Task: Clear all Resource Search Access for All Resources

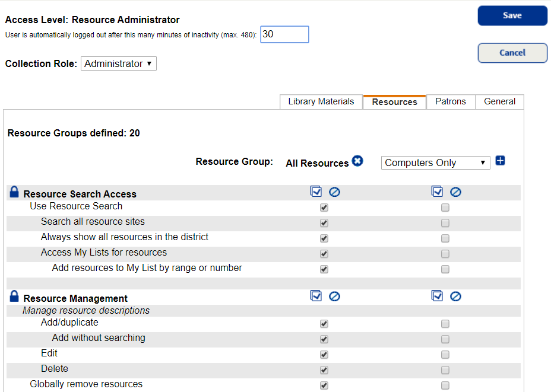Action: pos(334,192)
